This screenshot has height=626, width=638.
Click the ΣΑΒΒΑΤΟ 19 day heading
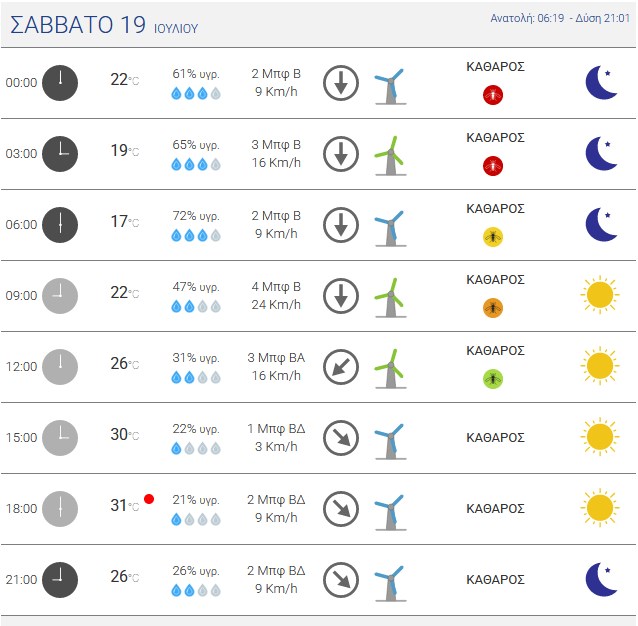(x=78, y=24)
